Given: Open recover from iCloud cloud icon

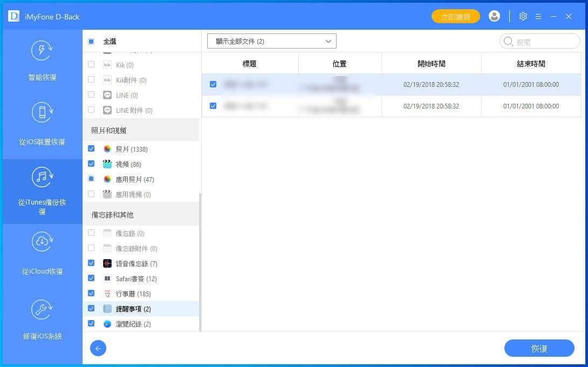Looking at the screenshot, I should 42,242.
